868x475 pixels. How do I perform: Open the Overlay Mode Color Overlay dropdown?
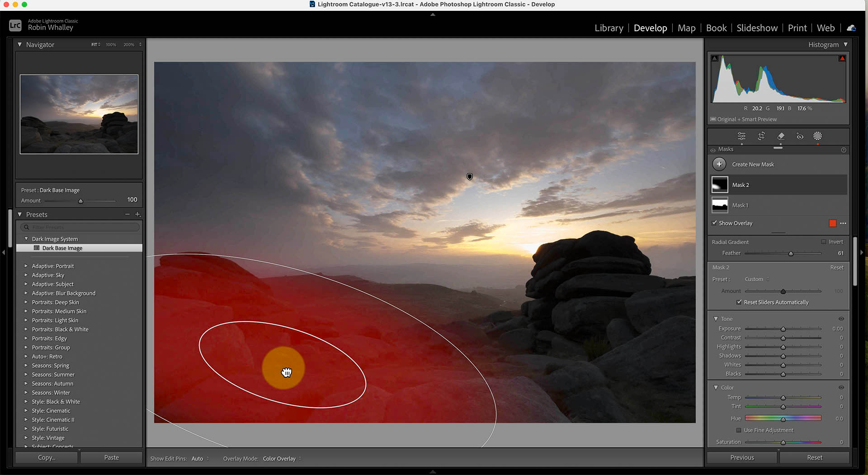[x=282, y=458]
